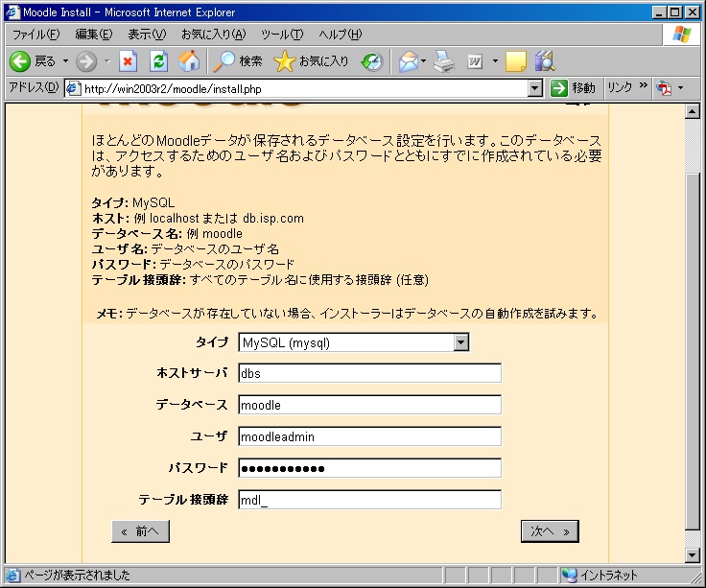
Task: Click the Refresh page icon
Action: click(x=158, y=61)
